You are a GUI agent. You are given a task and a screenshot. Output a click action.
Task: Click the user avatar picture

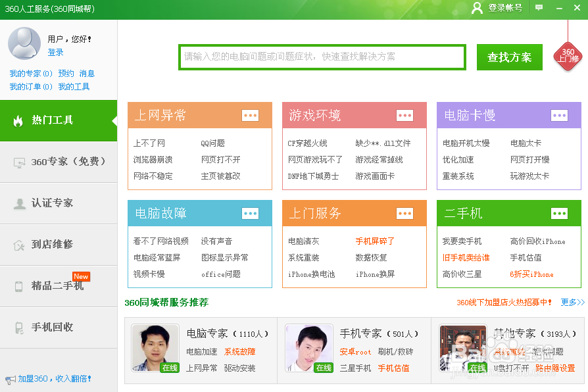click(x=24, y=43)
